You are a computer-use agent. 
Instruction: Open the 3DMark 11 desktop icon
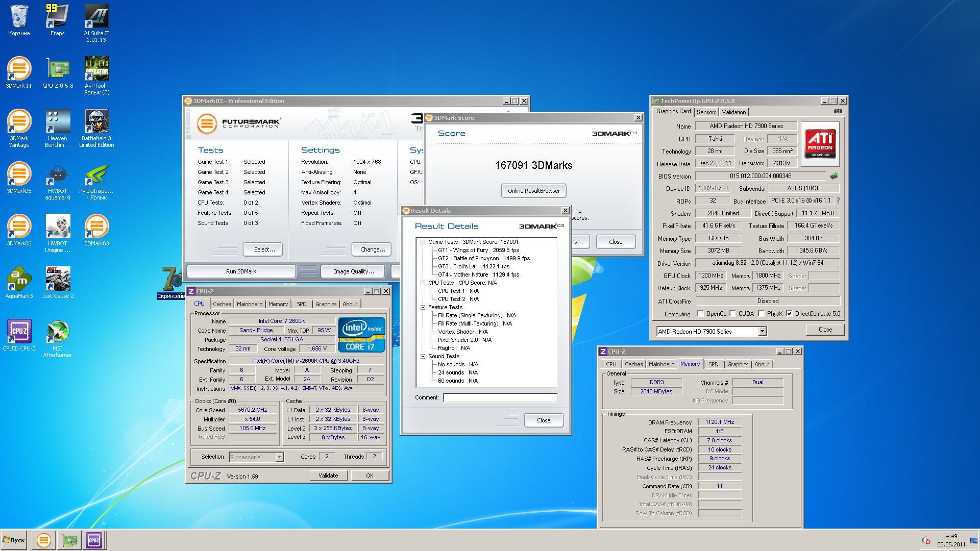(x=19, y=73)
